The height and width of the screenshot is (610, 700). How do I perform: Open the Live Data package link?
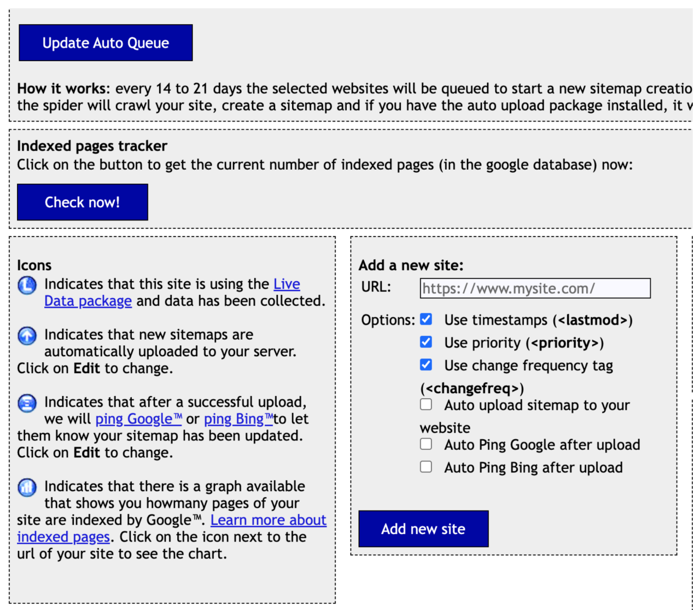[172, 293]
